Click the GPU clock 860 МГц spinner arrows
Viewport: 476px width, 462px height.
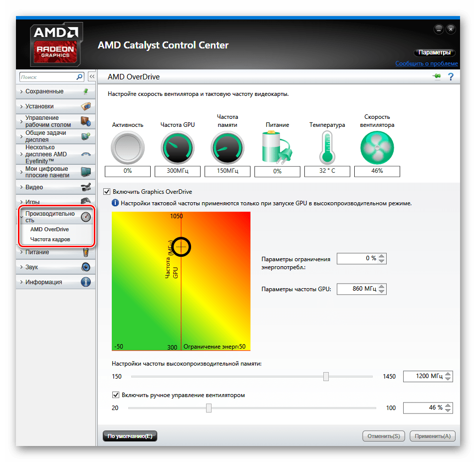(x=382, y=289)
